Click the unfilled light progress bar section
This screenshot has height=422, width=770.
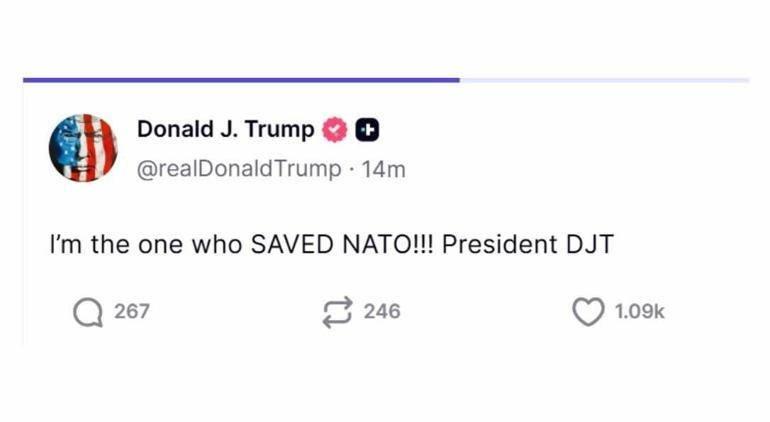(600, 80)
